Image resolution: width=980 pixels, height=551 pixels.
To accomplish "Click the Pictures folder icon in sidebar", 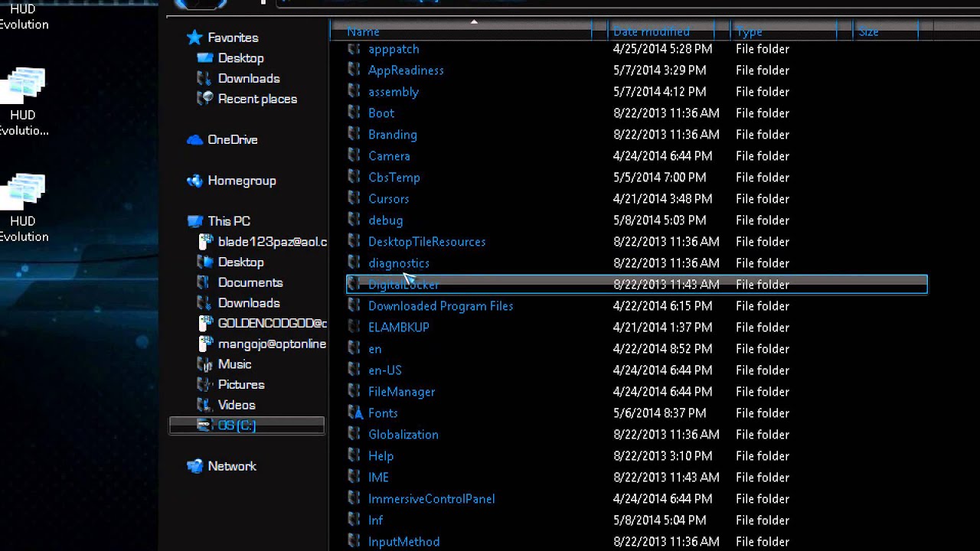I will pyautogui.click(x=204, y=385).
